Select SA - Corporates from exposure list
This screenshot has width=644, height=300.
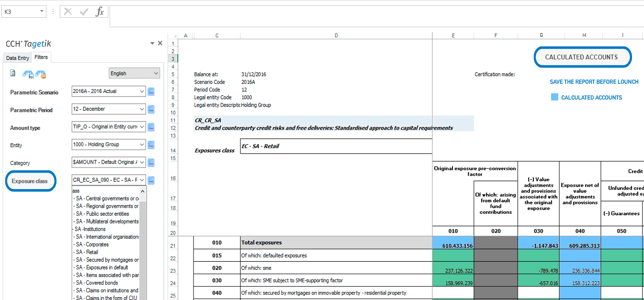(92, 244)
